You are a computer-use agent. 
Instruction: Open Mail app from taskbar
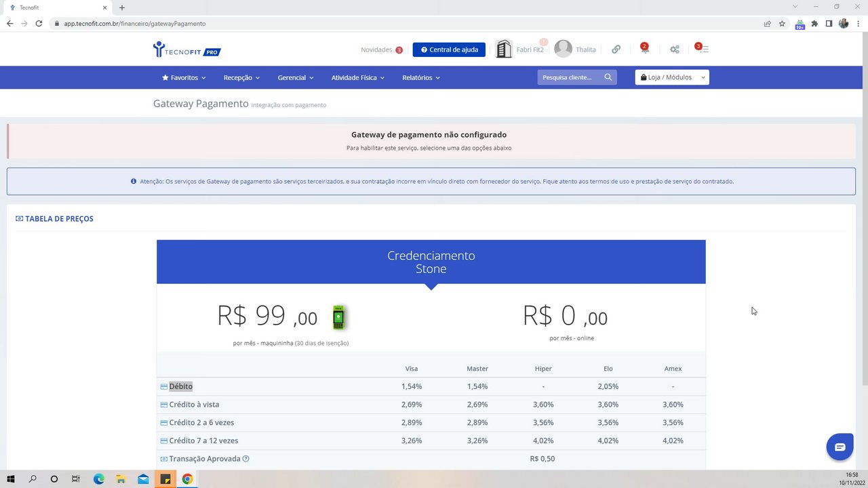(143, 479)
